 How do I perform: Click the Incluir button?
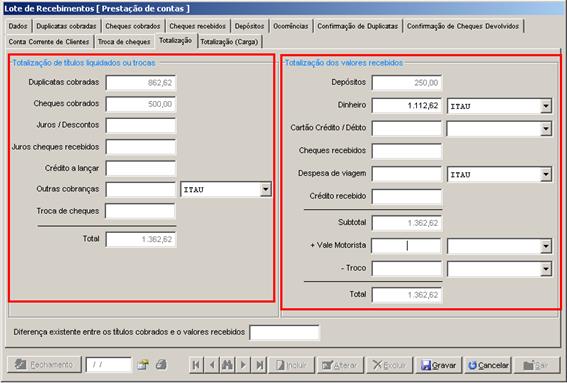291,365
